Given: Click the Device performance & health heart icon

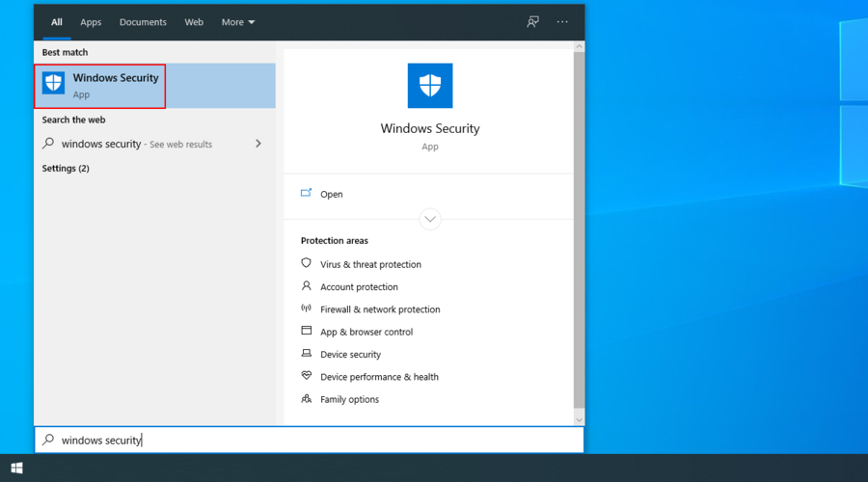Looking at the screenshot, I should pyautogui.click(x=307, y=376).
